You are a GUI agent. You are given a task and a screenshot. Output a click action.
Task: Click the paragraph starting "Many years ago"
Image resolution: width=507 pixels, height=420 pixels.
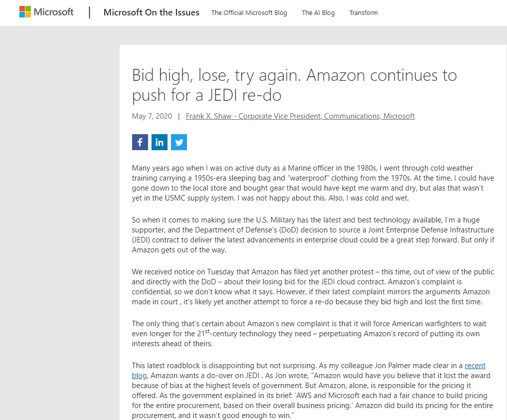point(309,183)
